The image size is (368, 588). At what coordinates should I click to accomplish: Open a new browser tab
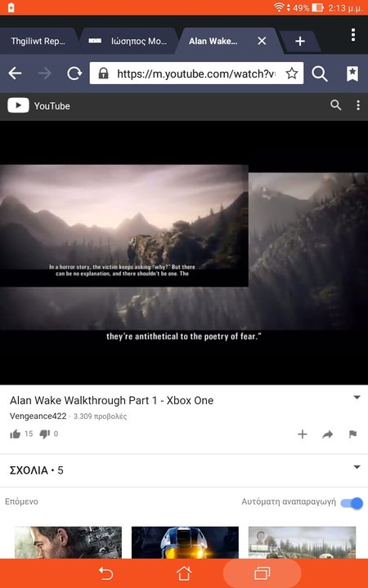click(299, 42)
